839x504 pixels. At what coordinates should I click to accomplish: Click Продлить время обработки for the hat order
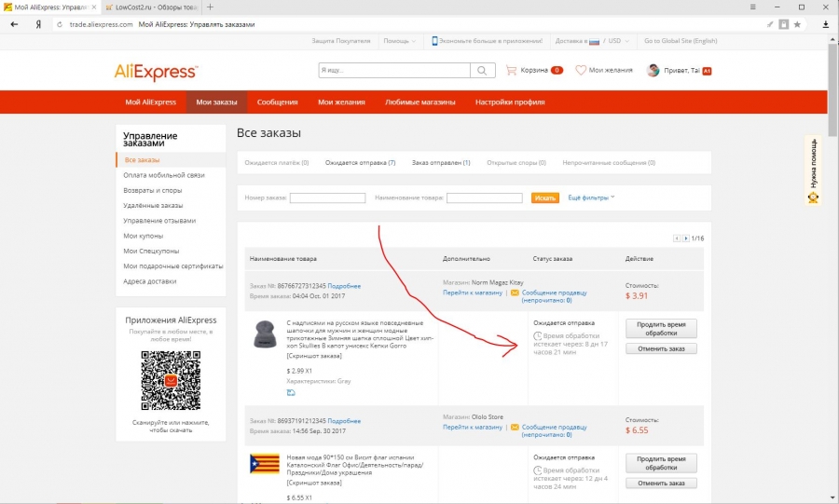coord(661,329)
